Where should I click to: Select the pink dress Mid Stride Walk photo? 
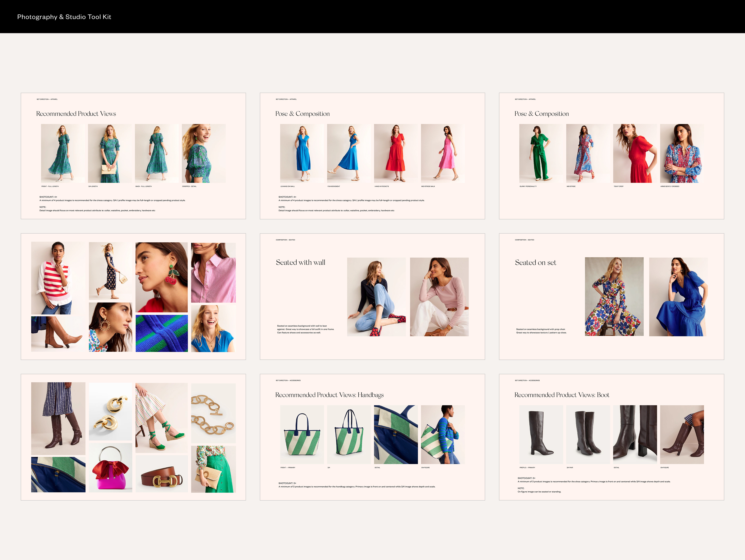tap(443, 153)
